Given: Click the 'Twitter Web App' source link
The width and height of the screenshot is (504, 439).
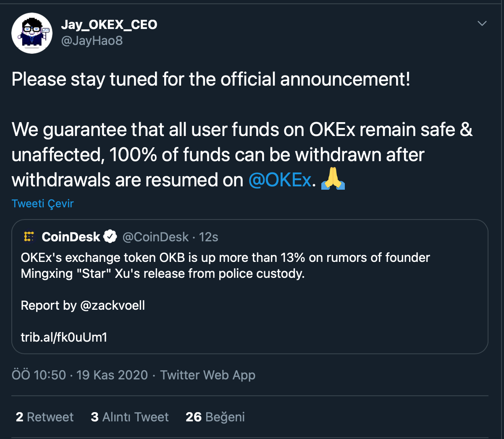Looking at the screenshot, I should pyautogui.click(x=207, y=375).
